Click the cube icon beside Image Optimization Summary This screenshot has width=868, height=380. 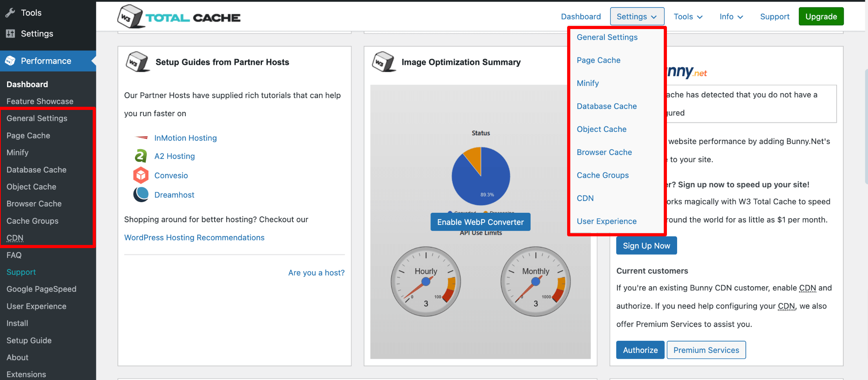tap(383, 62)
